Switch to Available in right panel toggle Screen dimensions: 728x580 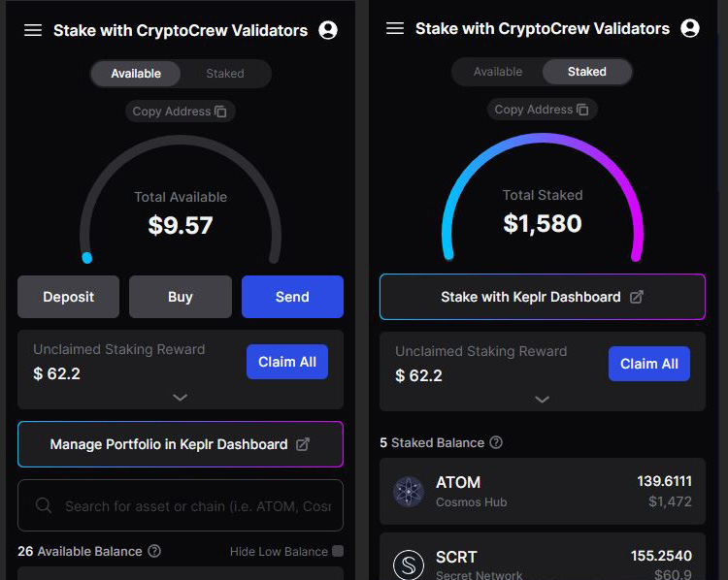coord(498,72)
